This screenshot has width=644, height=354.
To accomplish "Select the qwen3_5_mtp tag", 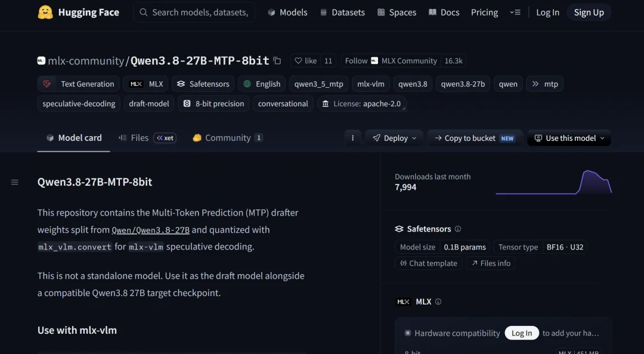I will pyautogui.click(x=318, y=84).
